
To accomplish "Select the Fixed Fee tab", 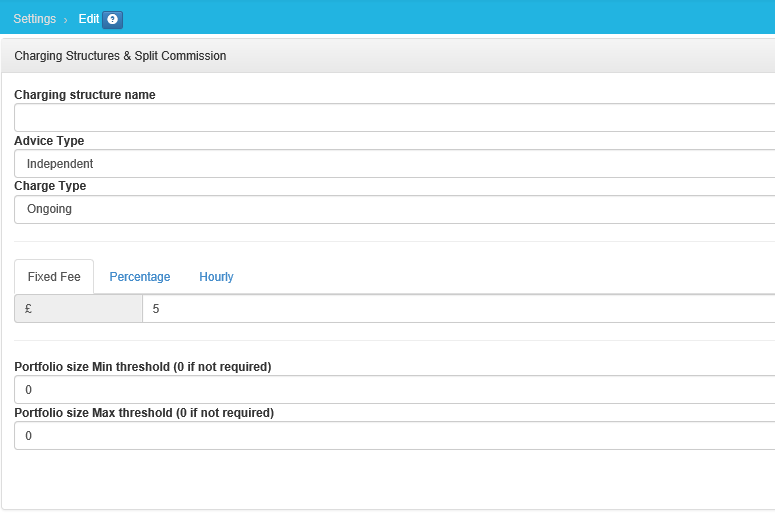I will pos(54,277).
